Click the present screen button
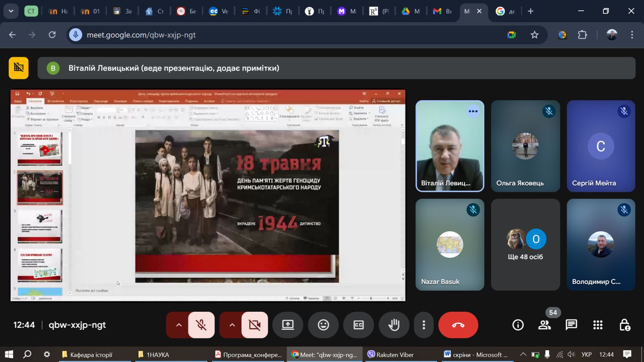644x362 pixels. pos(288,325)
